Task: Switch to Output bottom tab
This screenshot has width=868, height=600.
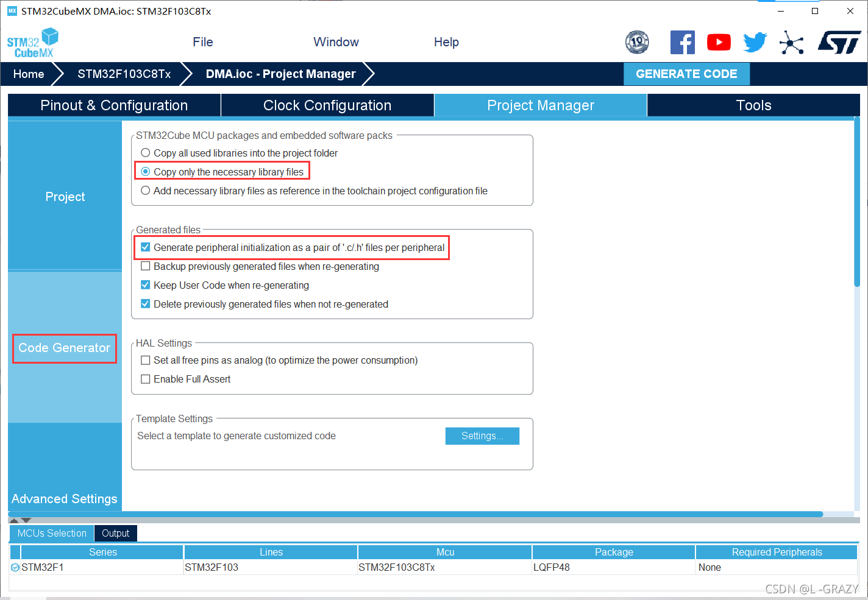Action: pos(116,534)
